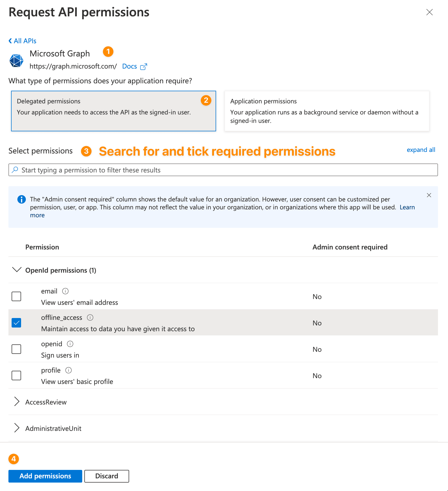Open Docs via the external link icon
This screenshot has height=491, width=448.
click(144, 66)
